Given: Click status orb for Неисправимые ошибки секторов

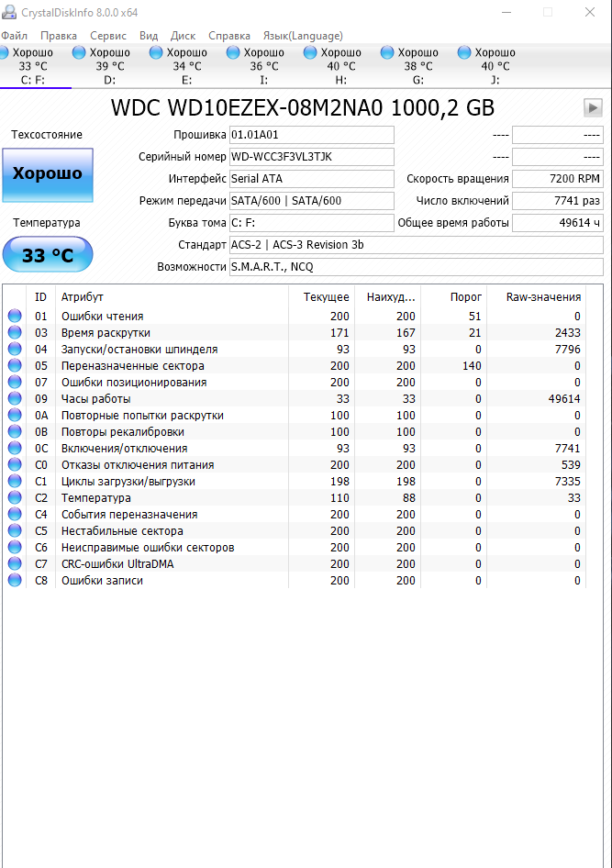Looking at the screenshot, I should coord(15,547).
